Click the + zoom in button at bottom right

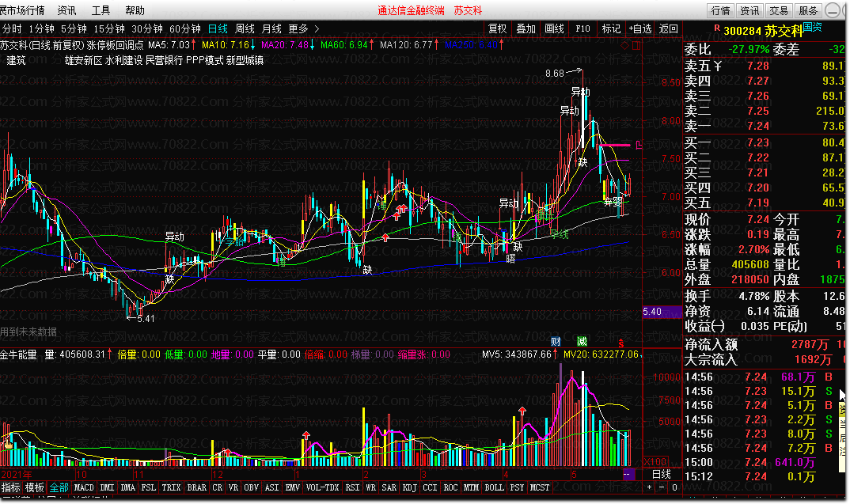click(x=650, y=487)
